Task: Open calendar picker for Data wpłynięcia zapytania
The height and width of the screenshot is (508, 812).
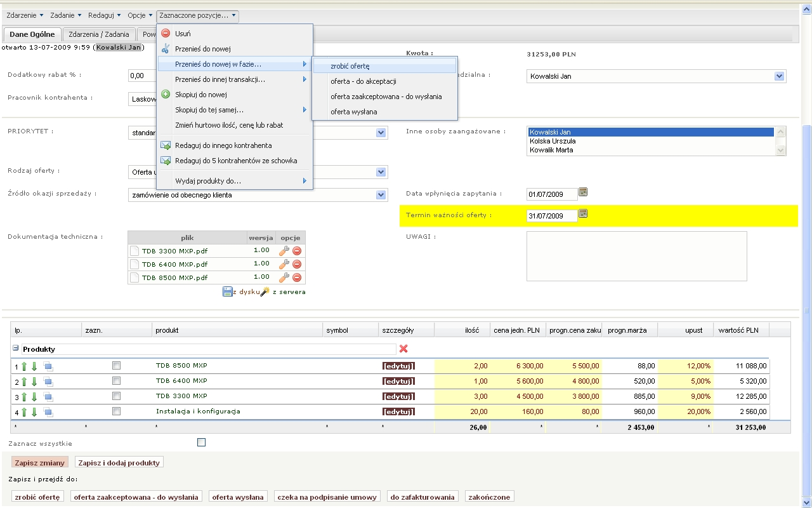Action: click(583, 192)
